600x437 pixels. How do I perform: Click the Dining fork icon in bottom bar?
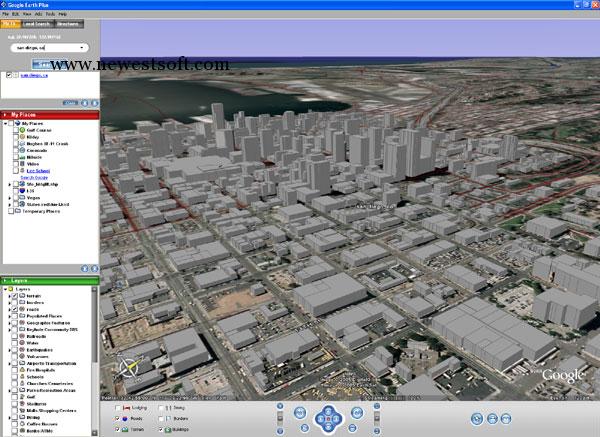(168, 408)
